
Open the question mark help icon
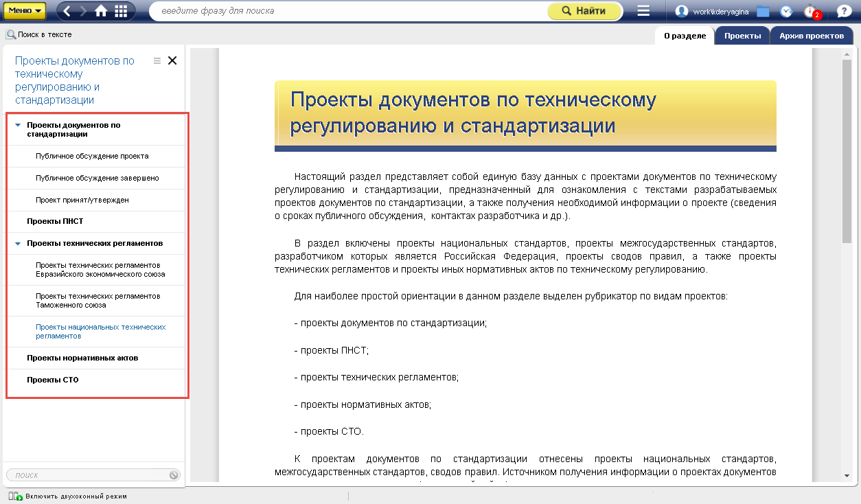pos(844,11)
